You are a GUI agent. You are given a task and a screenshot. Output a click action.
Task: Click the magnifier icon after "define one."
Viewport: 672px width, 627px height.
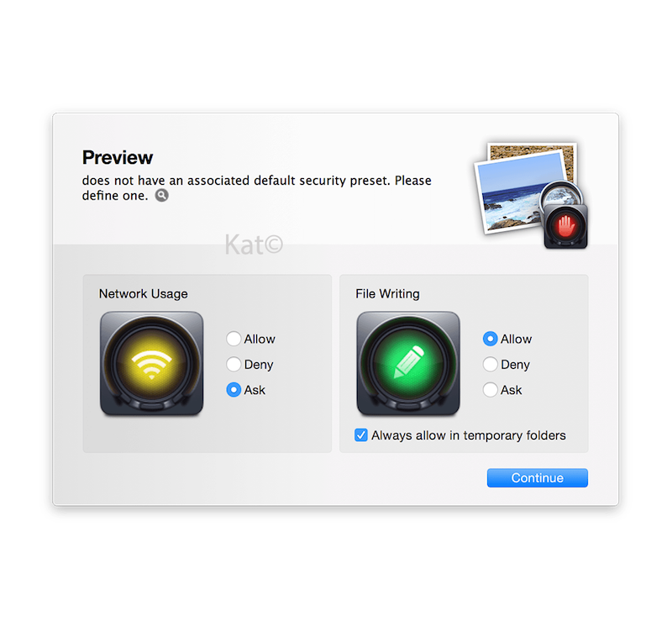pyautogui.click(x=161, y=196)
